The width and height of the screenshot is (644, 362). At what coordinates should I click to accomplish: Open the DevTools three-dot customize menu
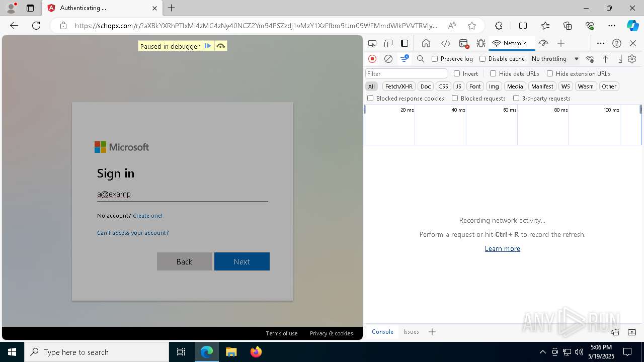tap(601, 43)
